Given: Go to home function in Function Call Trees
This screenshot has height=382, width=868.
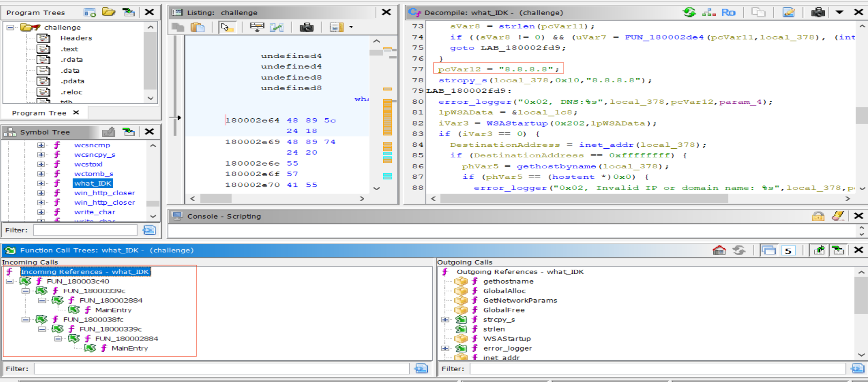Looking at the screenshot, I should (719, 250).
